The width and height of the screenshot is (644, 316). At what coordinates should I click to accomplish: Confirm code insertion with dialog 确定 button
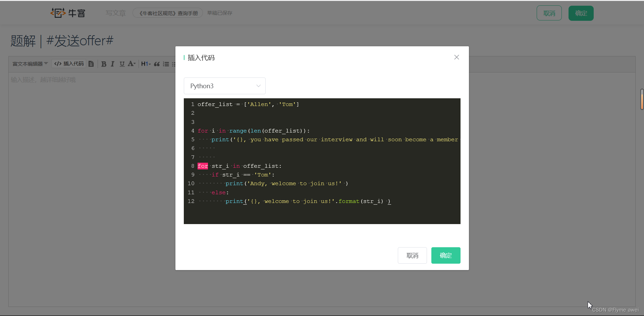coord(446,255)
